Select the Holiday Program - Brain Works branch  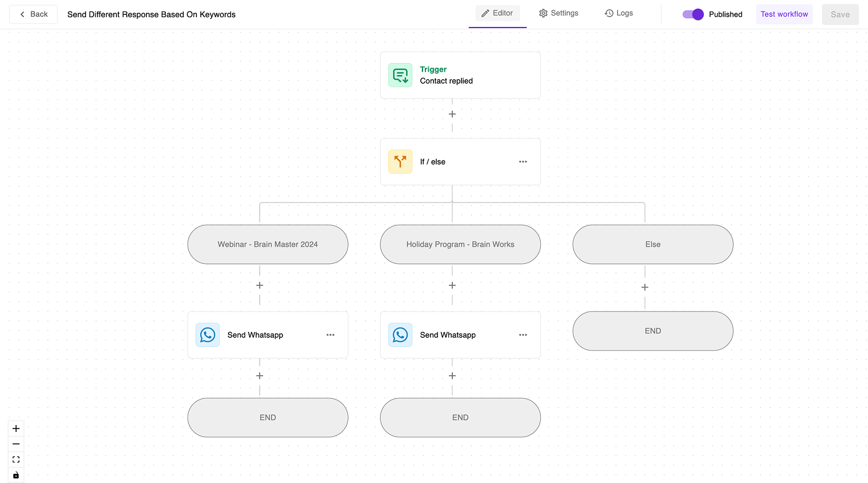460,244
